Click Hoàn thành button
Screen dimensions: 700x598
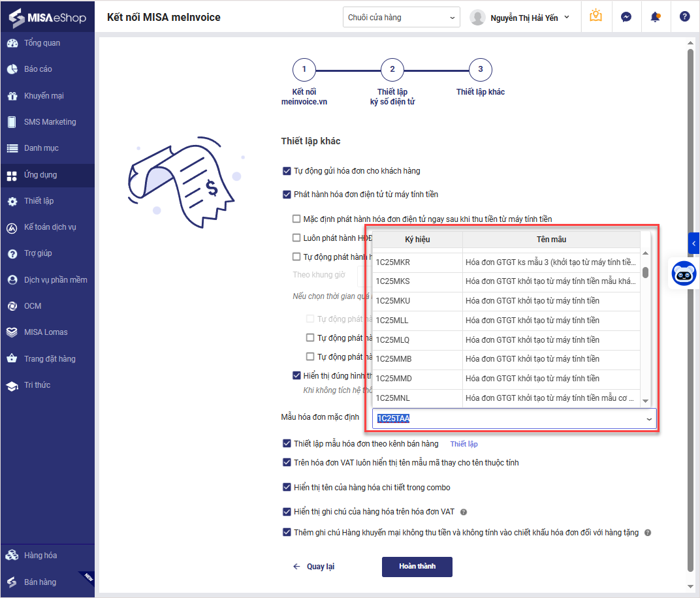click(x=417, y=566)
